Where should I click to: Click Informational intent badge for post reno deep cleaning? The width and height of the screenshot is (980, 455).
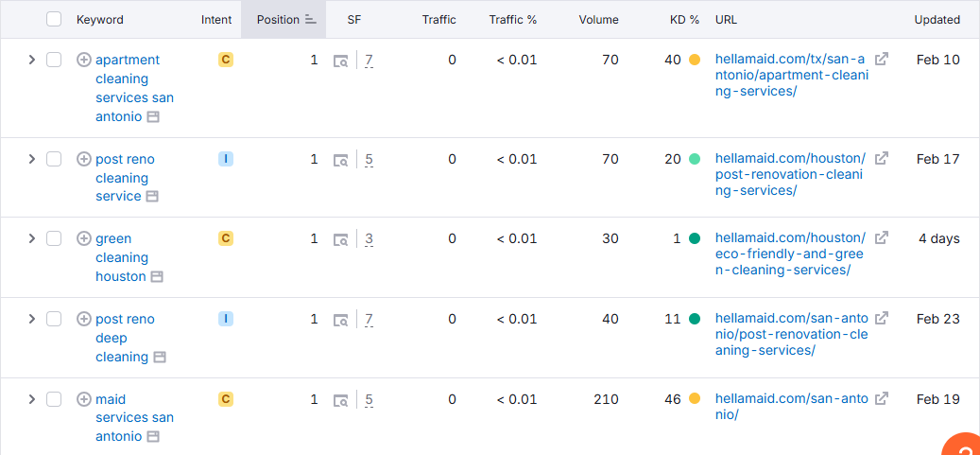(226, 319)
